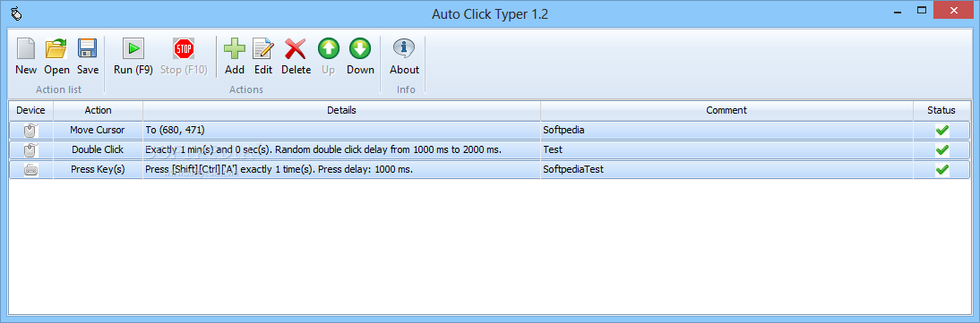The image size is (980, 323).
Task: Click the Status column header
Action: tap(941, 111)
